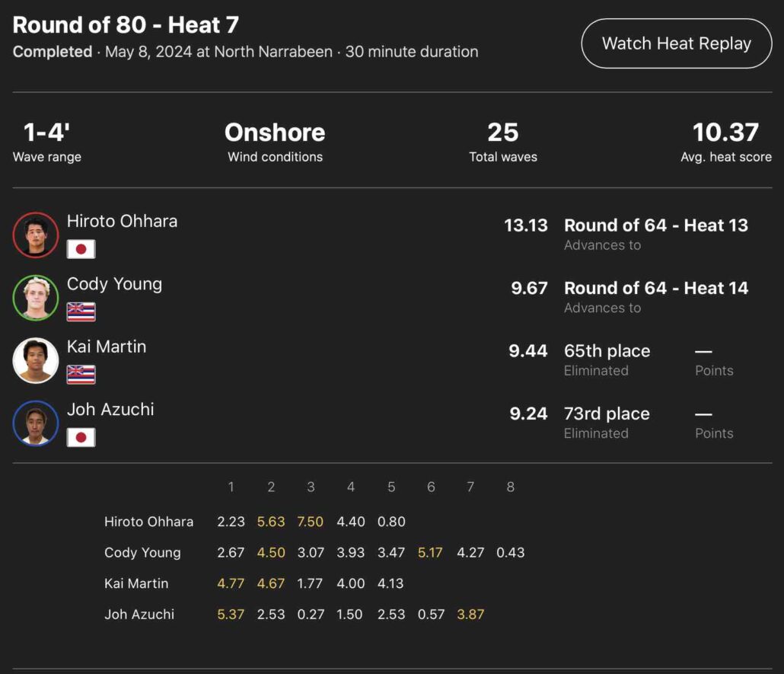This screenshot has width=784, height=674.
Task: Click Hawaii flag under Kai Martin
Action: pos(81,375)
